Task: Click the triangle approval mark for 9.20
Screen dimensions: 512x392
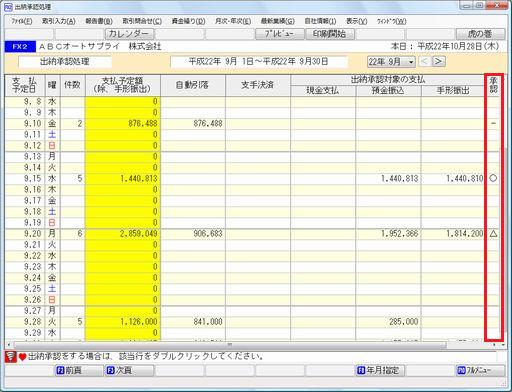Action: pyautogui.click(x=493, y=233)
